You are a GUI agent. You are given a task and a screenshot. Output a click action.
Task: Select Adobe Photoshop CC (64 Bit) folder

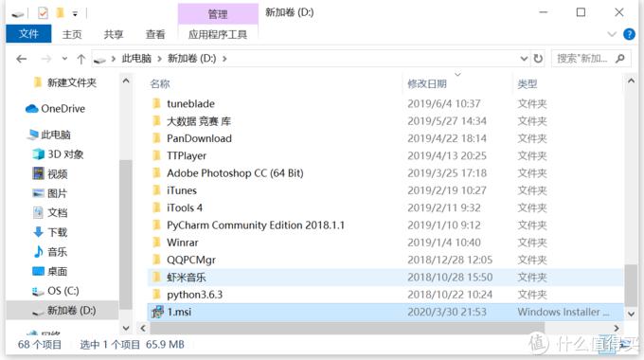235,173
